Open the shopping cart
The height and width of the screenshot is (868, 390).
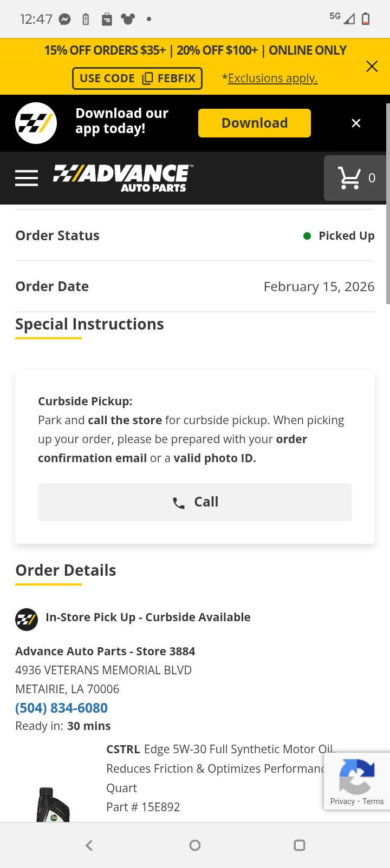(356, 178)
